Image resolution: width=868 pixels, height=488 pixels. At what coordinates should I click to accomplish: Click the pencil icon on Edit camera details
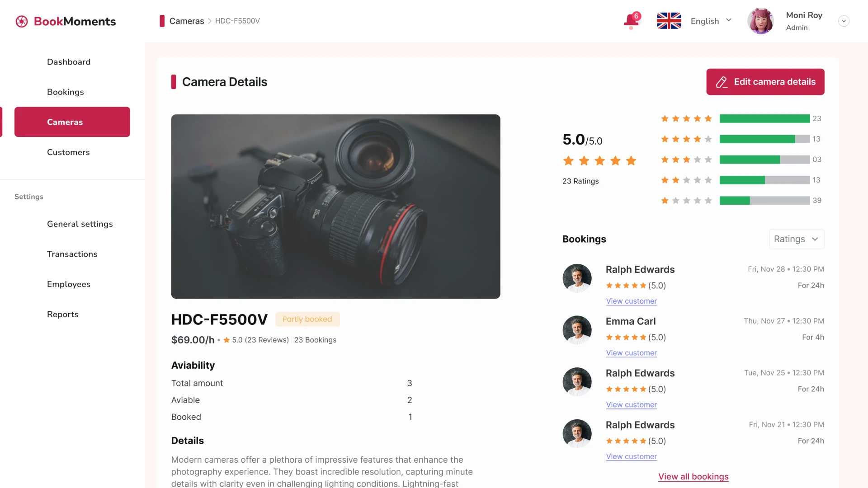point(722,82)
